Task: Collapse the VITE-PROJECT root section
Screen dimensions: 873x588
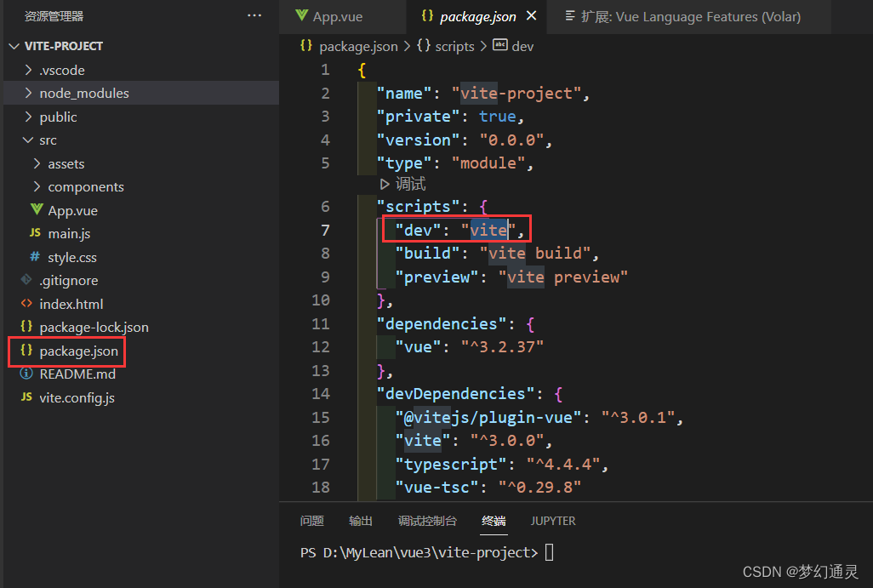Action: (x=14, y=46)
